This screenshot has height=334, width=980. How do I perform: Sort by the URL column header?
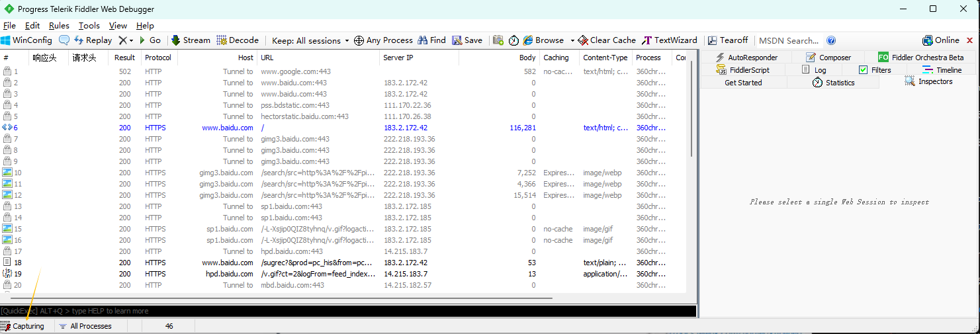pyautogui.click(x=318, y=58)
